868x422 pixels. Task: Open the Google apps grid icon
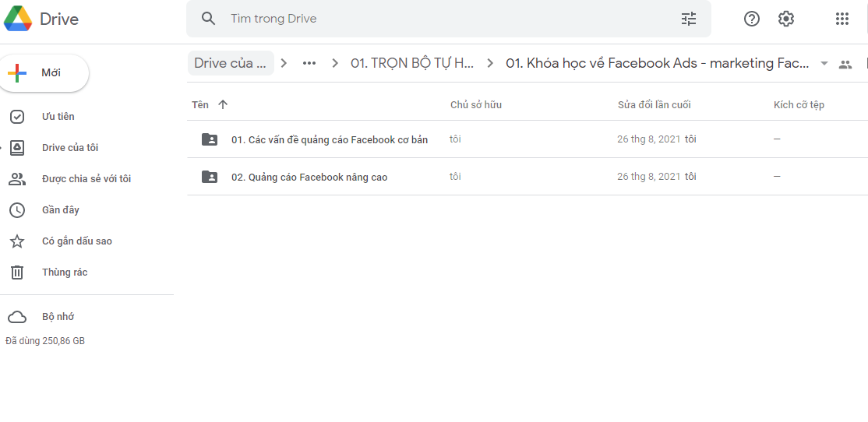point(842,19)
